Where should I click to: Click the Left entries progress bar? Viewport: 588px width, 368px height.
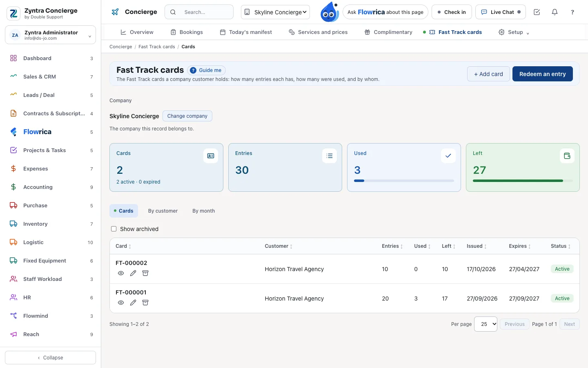(x=523, y=181)
